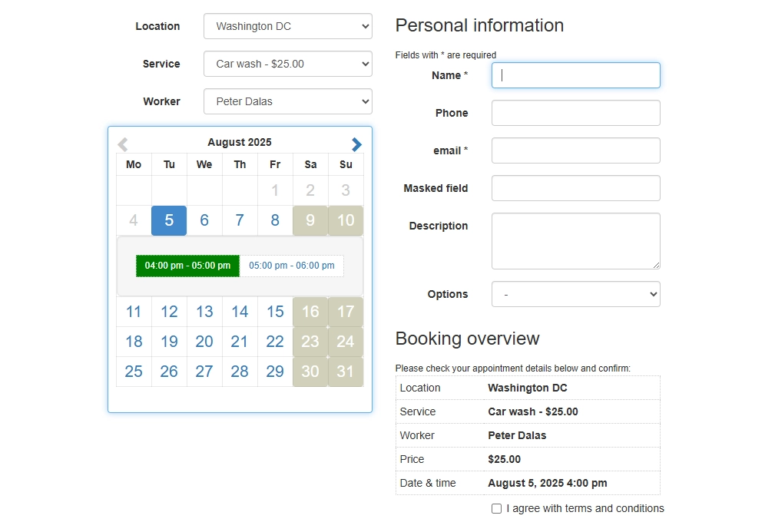Select August 13 in calendar
Image resolution: width=775 pixels, height=532 pixels.
204,312
